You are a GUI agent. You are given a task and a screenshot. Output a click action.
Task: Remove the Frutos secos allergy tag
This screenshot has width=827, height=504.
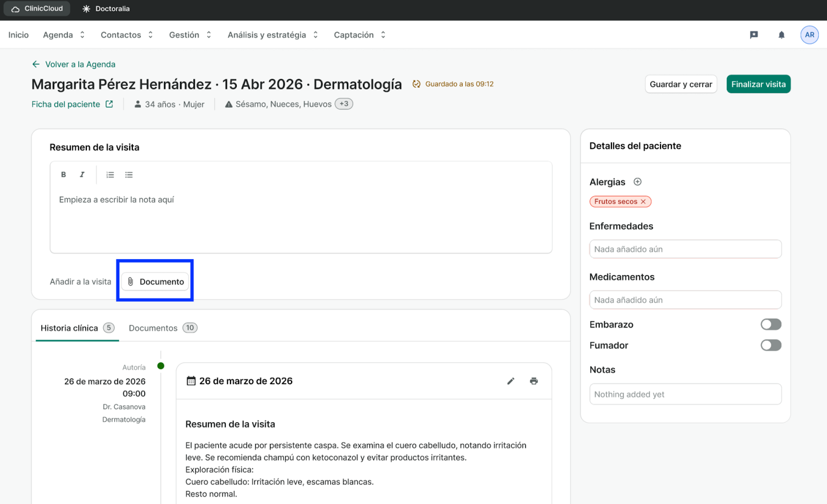click(x=644, y=201)
